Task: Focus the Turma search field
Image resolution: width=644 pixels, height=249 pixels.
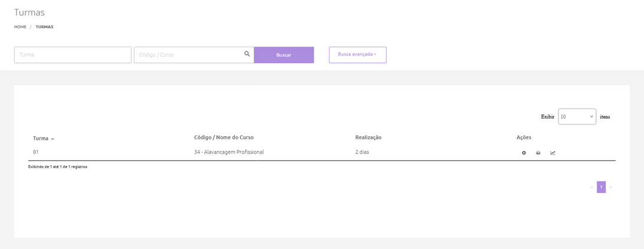Action: pyautogui.click(x=73, y=55)
